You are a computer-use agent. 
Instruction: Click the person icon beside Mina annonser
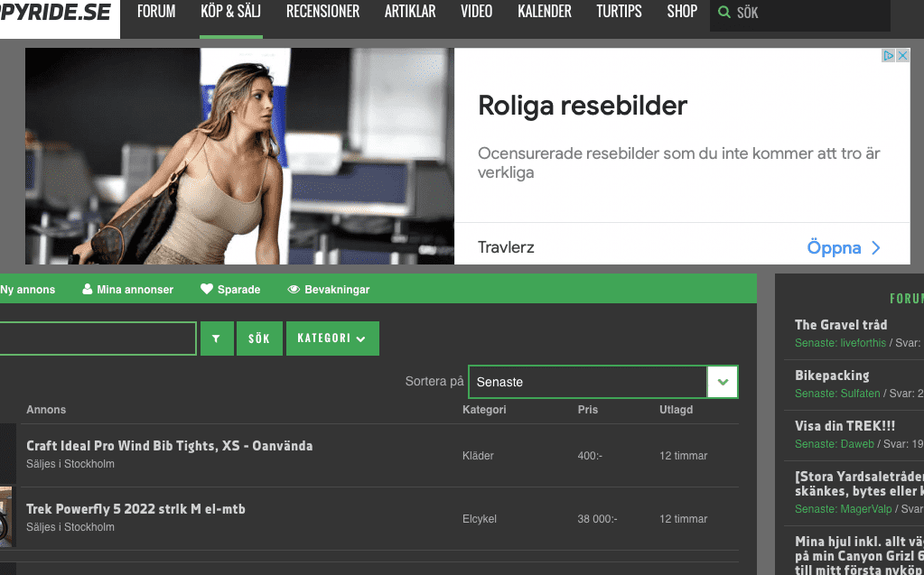(x=88, y=289)
